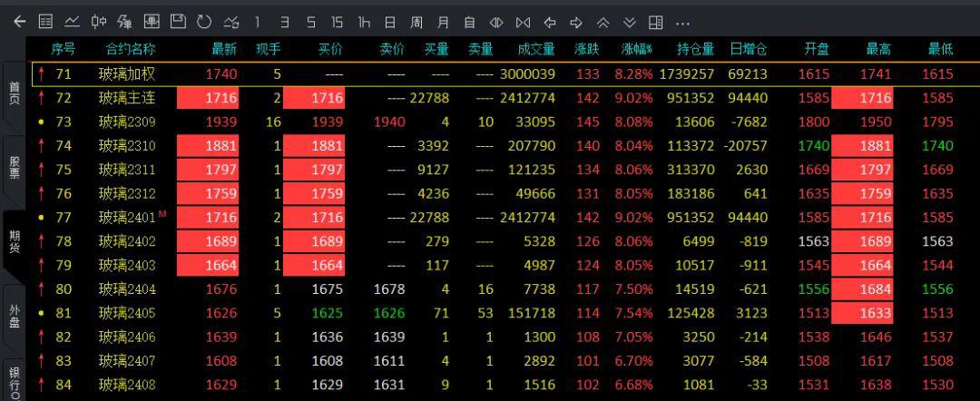
Task: Select the 1h period button
Action: pos(363,21)
